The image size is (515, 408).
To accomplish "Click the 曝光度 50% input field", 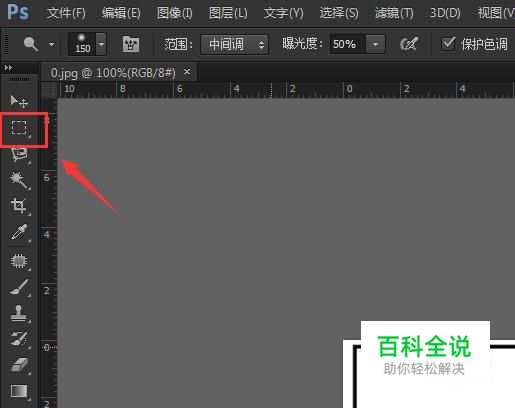I will (x=348, y=44).
